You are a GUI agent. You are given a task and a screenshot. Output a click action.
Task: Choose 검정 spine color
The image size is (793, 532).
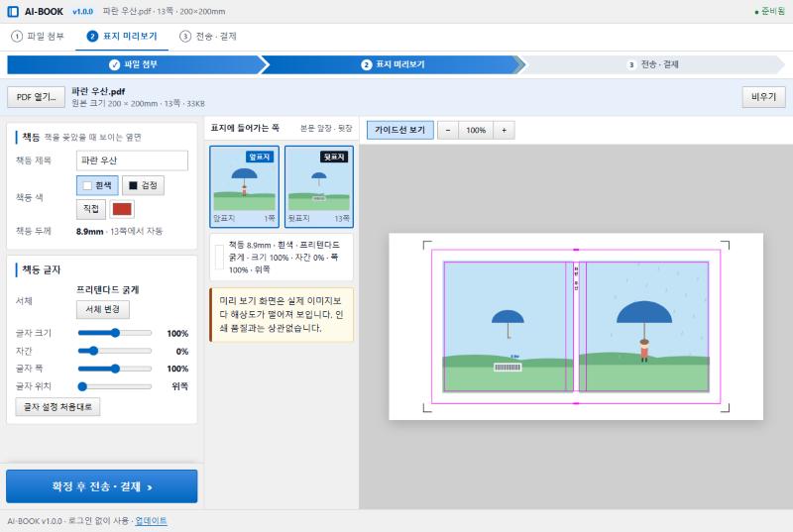(x=143, y=185)
